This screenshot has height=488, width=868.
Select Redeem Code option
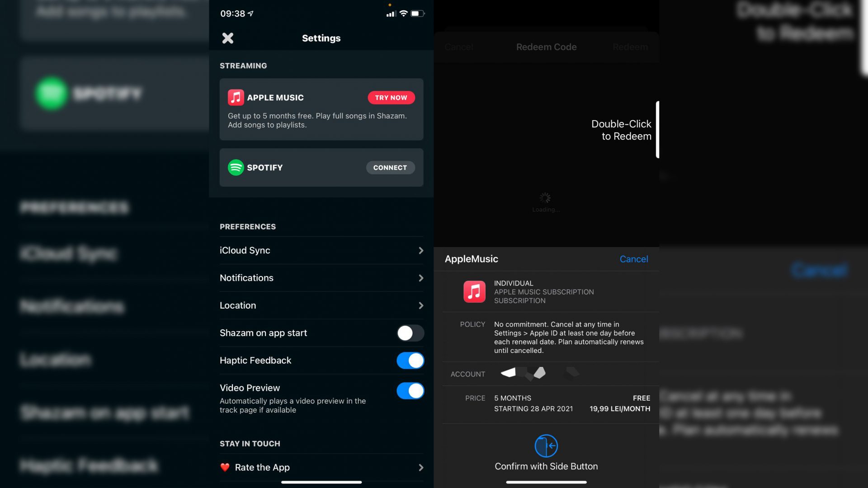pos(546,47)
